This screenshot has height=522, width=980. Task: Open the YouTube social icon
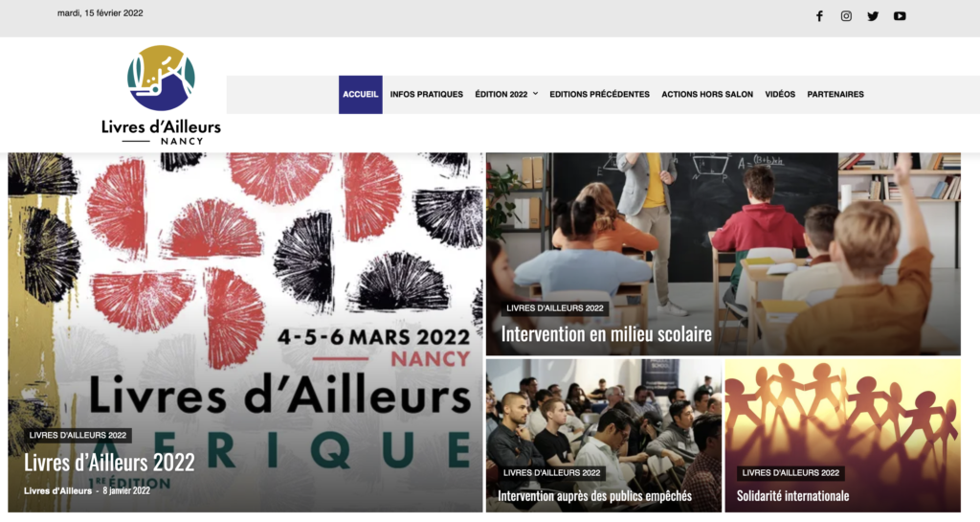click(x=900, y=16)
